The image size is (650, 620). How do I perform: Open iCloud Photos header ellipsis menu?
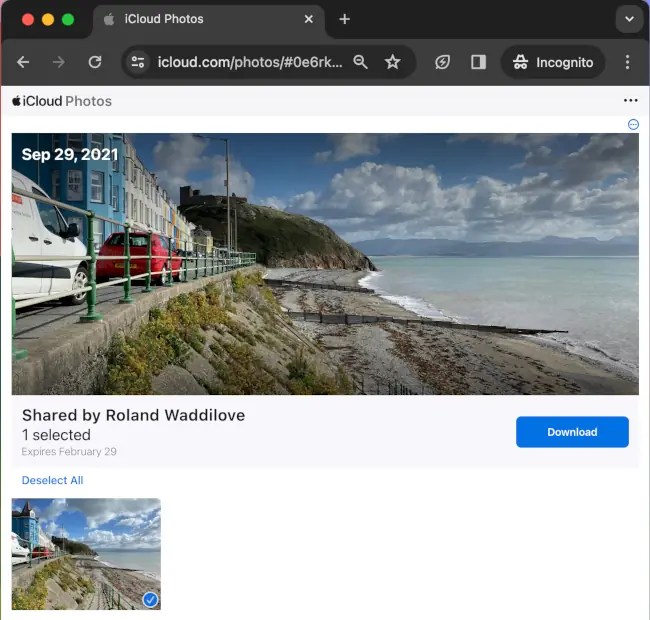631,100
